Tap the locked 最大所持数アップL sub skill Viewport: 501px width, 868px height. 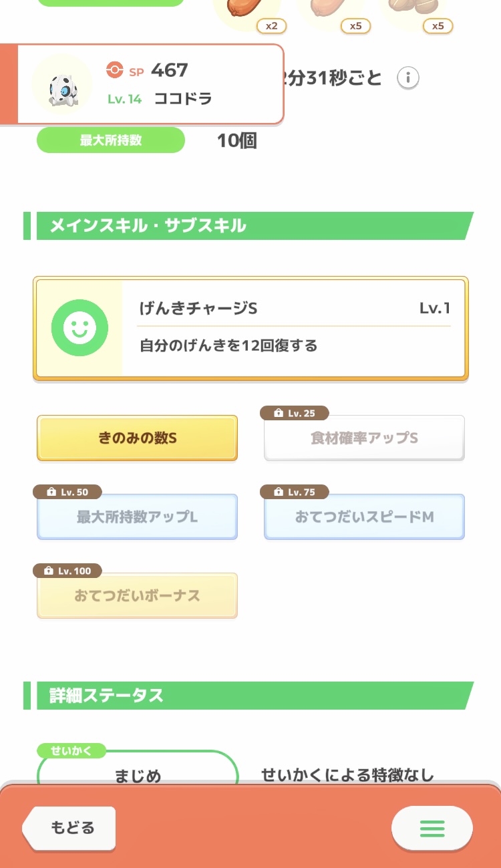137,517
